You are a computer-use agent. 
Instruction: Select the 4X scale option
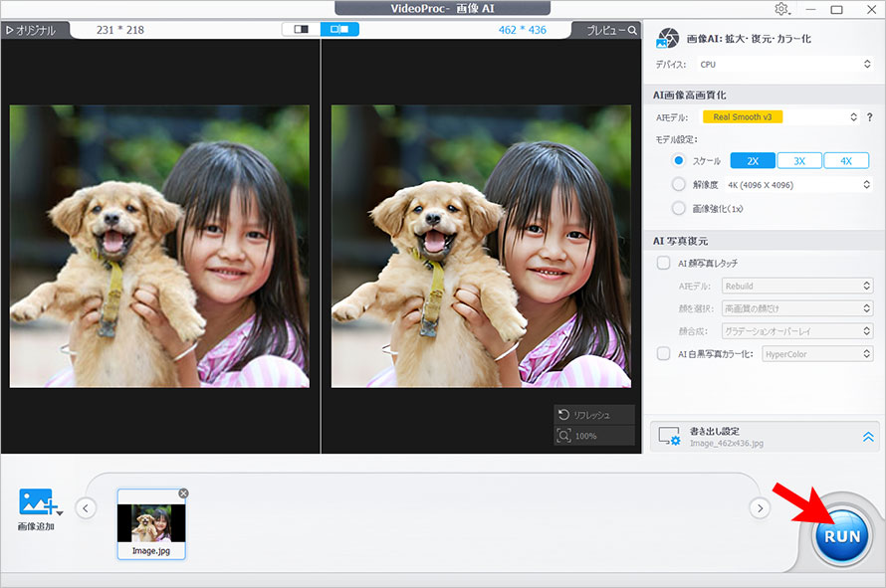[x=846, y=161]
